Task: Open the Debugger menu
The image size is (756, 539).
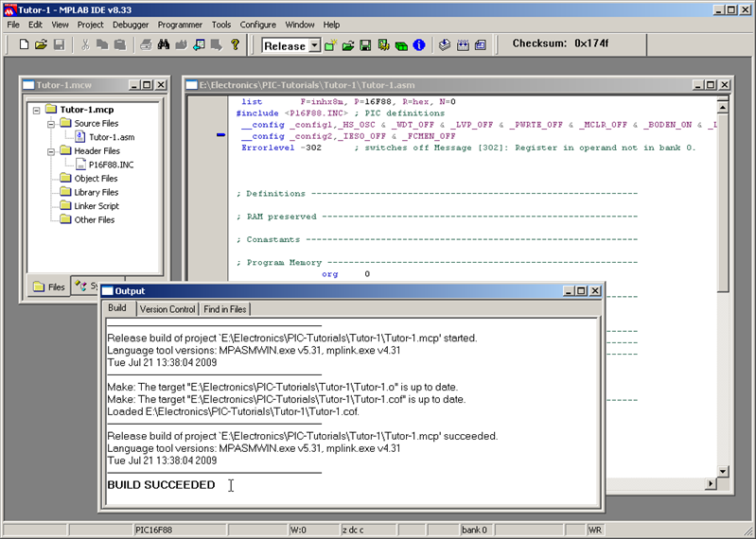Action: click(131, 25)
